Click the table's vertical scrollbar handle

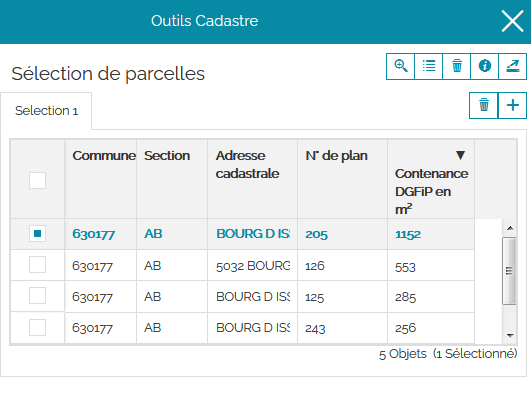509,271
